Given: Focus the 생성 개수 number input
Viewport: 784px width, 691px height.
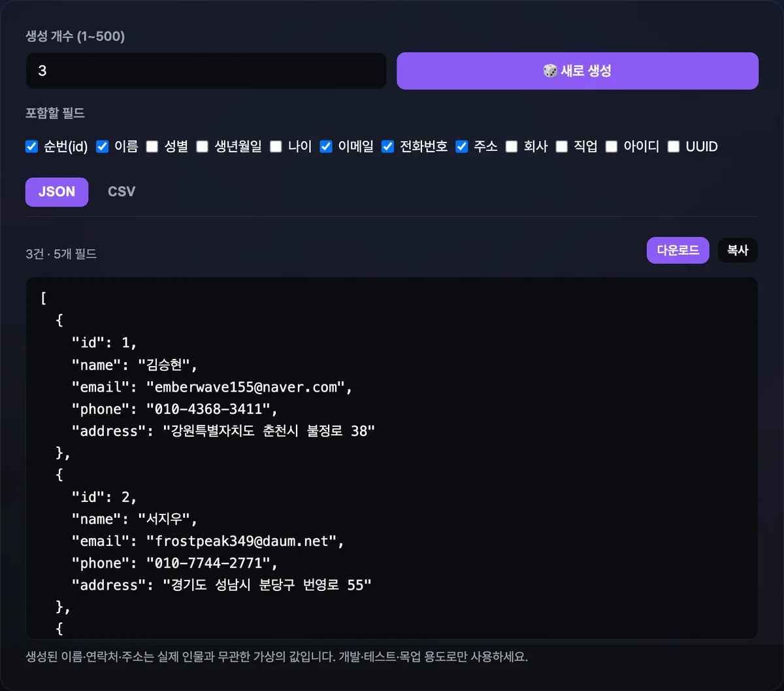Looking at the screenshot, I should 206,71.
